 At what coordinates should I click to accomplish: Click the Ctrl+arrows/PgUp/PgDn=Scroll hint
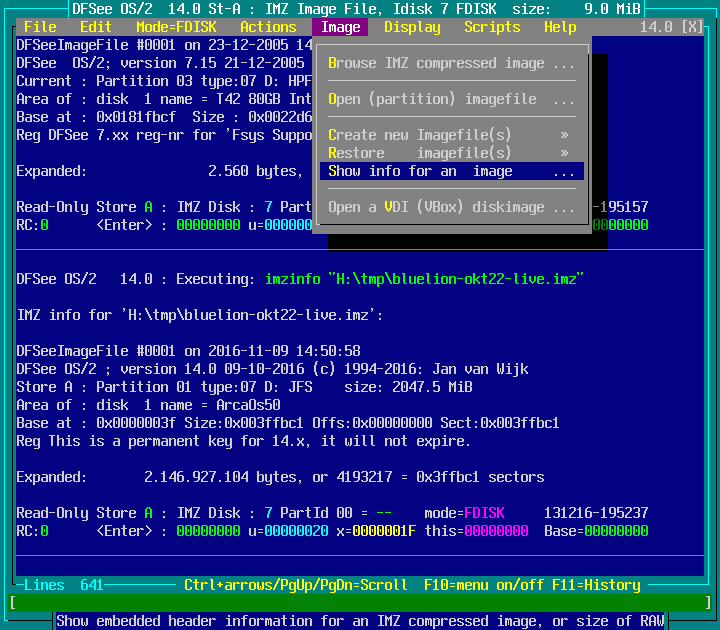(x=296, y=585)
